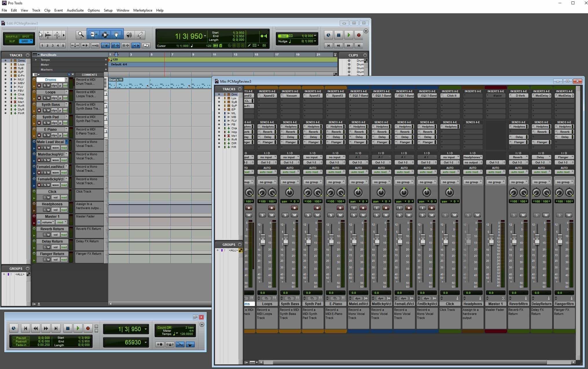Screen dimensions: 588x369
Task: Select the Scrubber speaker tool
Action: click(x=129, y=35)
